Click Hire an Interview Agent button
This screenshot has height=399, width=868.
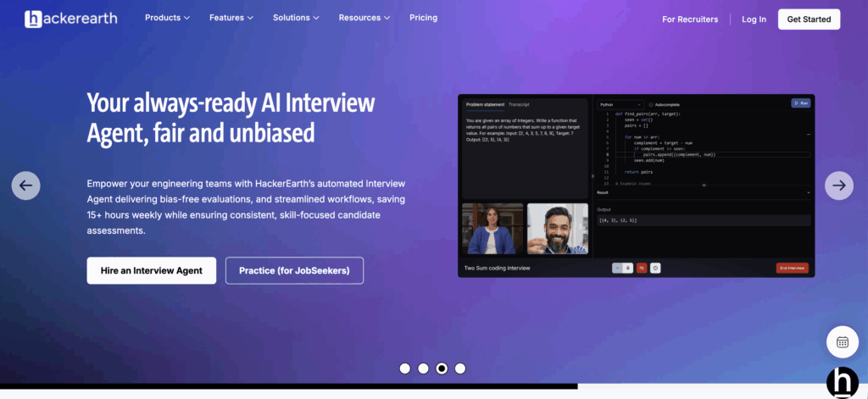click(x=152, y=270)
